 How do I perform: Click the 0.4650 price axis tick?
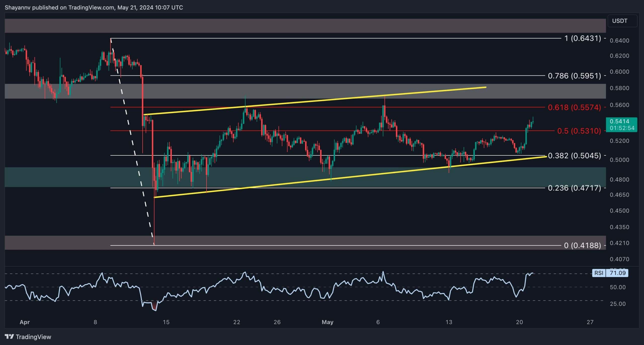[x=619, y=195]
